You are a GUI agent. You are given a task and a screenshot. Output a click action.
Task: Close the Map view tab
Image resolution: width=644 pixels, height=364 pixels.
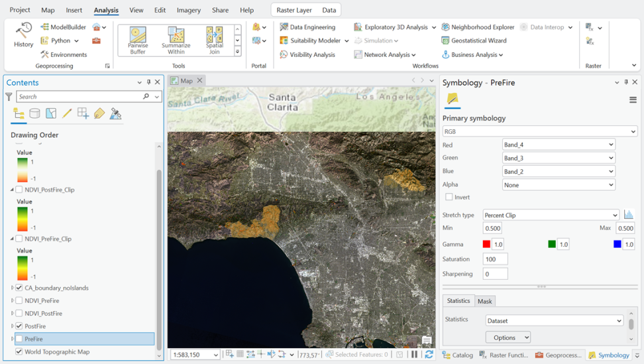click(x=199, y=80)
